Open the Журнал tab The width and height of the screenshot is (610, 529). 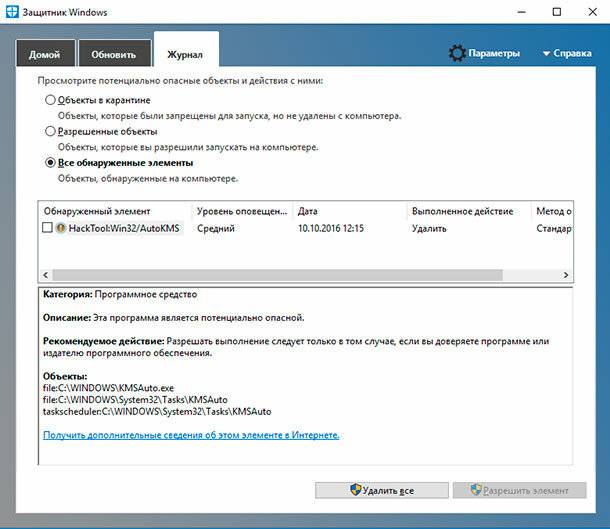186,51
